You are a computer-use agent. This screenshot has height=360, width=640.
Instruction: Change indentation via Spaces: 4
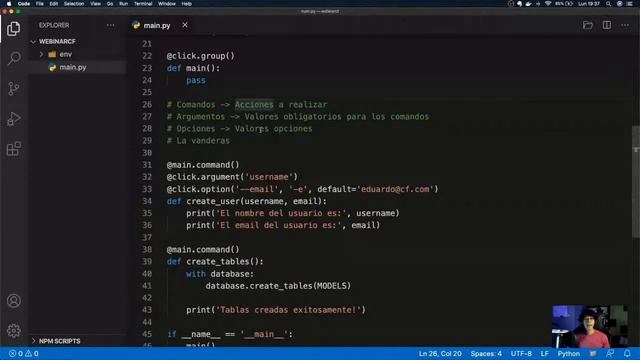pyautogui.click(x=486, y=353)
